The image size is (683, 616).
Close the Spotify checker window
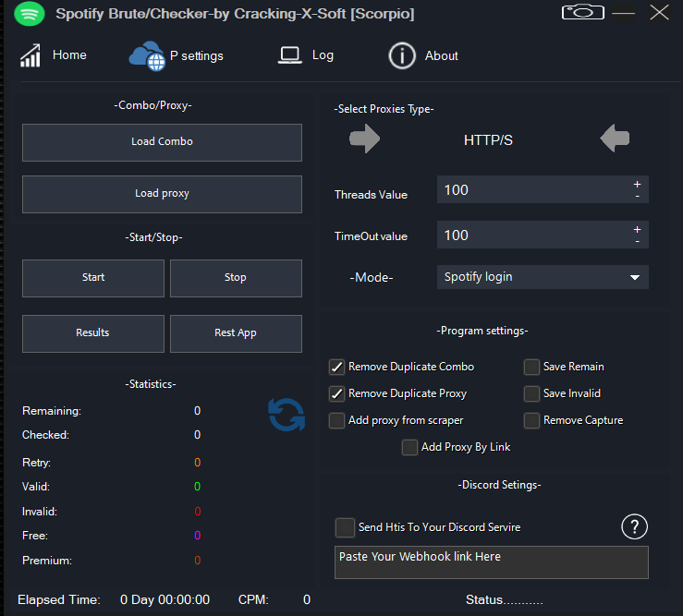[x=660, y=12]
